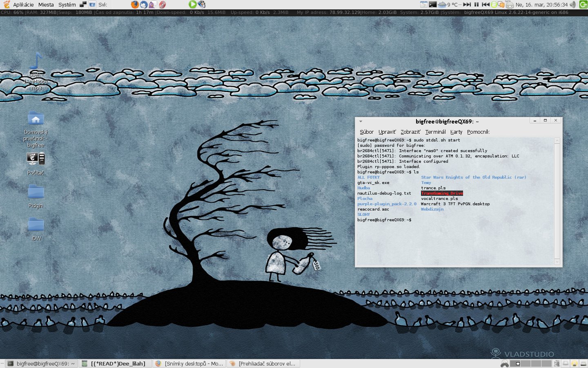Open the Aplikácie menu
Screen dimensions: 588x368
click(x=23, y=4)
